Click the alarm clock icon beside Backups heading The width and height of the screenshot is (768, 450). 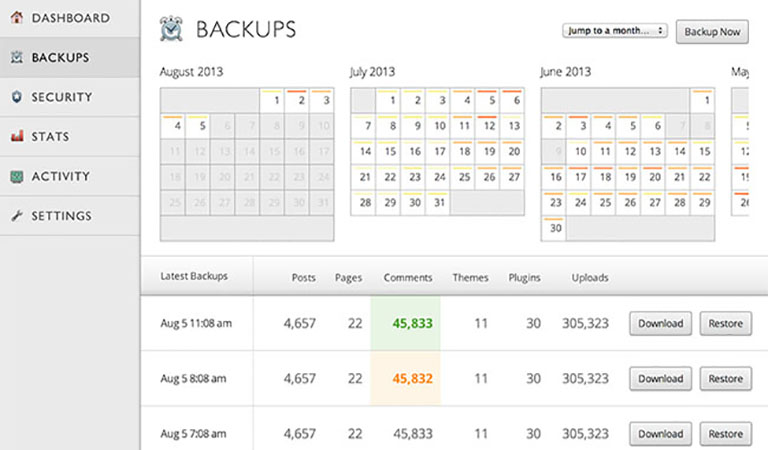click(171, 28)
